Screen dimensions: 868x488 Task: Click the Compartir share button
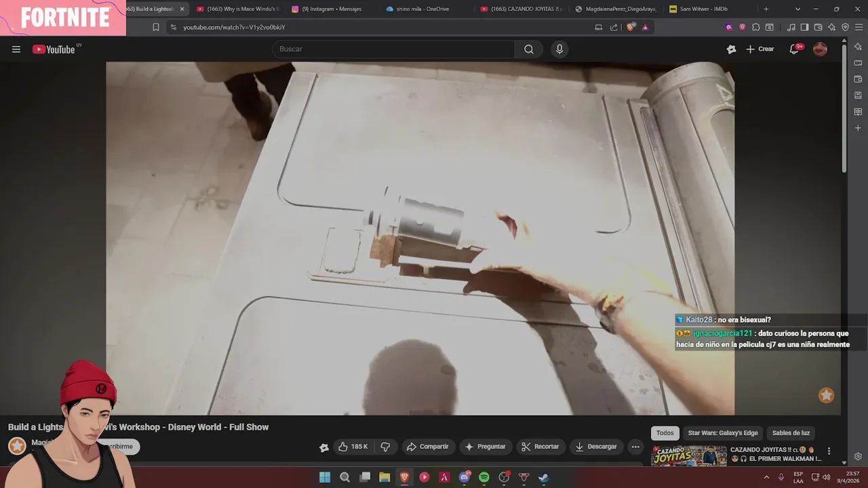tap(427, 447)
